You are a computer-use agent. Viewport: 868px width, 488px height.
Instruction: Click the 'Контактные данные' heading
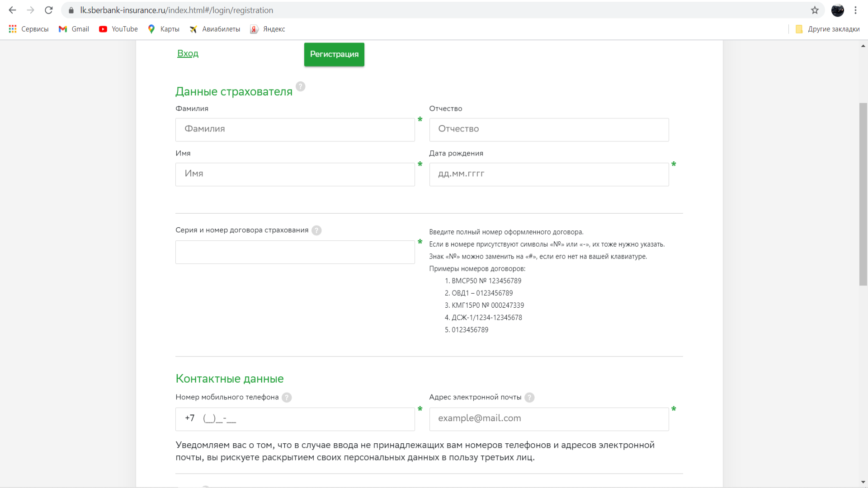click(230, 379)
